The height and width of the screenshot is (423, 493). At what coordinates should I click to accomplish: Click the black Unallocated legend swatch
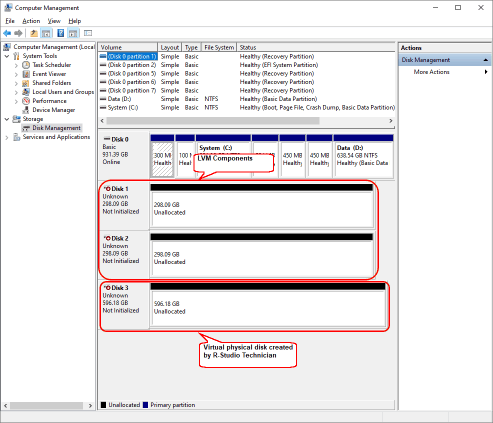(x=103, y=405)
